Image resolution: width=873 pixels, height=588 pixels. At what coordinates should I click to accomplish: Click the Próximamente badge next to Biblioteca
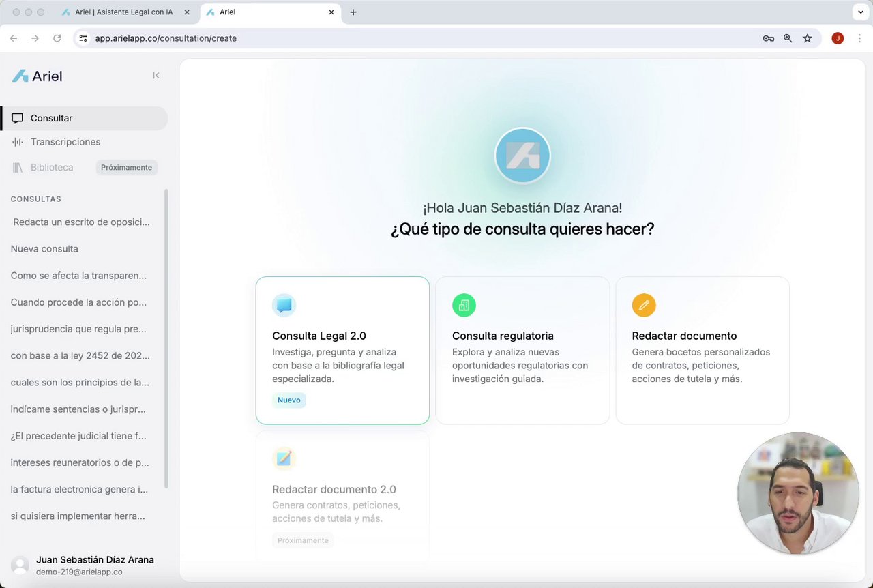(x=126, y=167)
